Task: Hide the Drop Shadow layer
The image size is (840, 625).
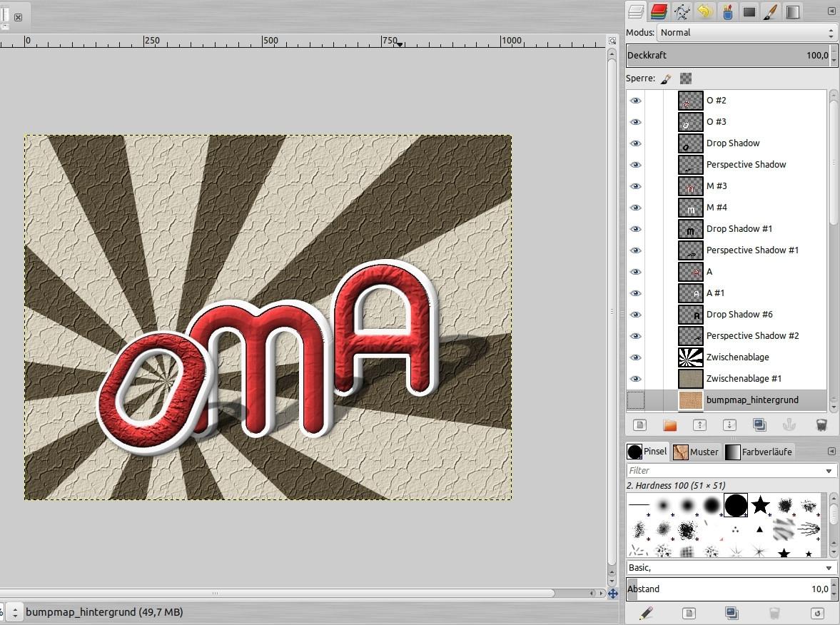Action: click(635, 143)
